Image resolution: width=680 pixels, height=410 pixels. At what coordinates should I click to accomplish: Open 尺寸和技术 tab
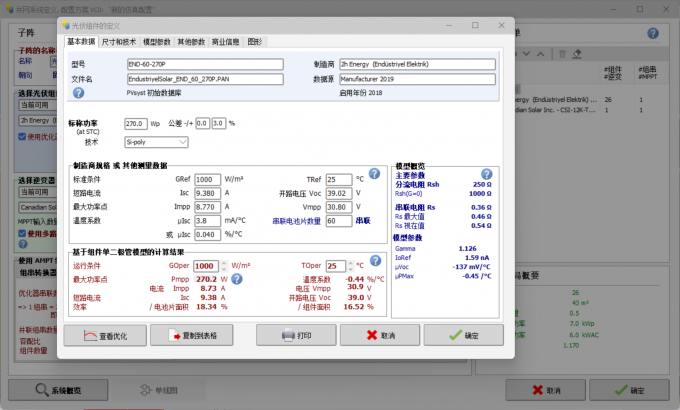119,42
